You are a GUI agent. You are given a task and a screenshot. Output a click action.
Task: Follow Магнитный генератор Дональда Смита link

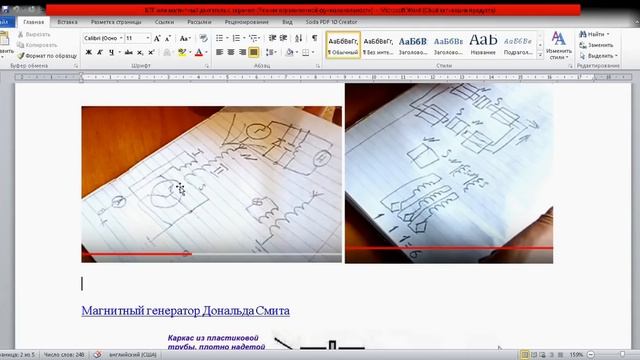[186, 311]
